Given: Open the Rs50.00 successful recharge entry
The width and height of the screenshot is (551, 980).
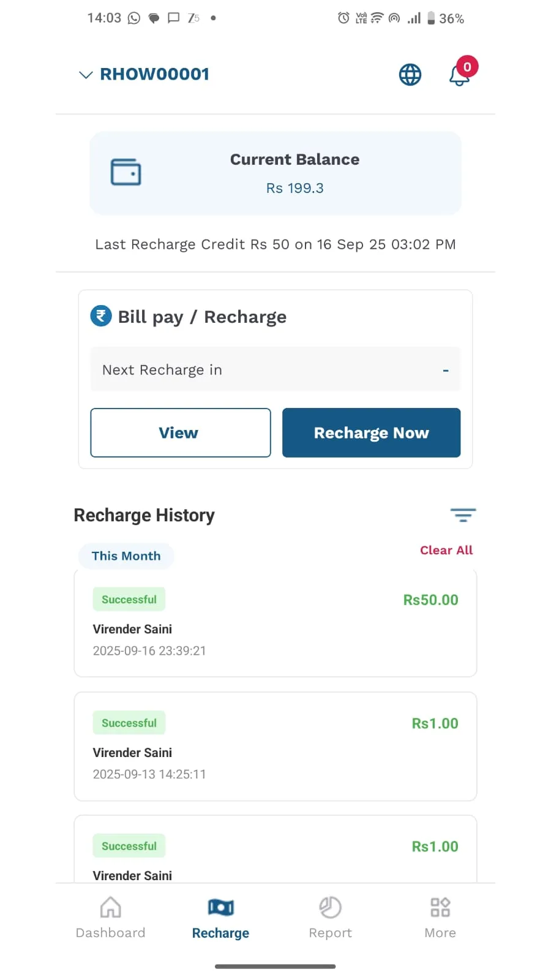Looking at the screenshot, I should [275, 623].
